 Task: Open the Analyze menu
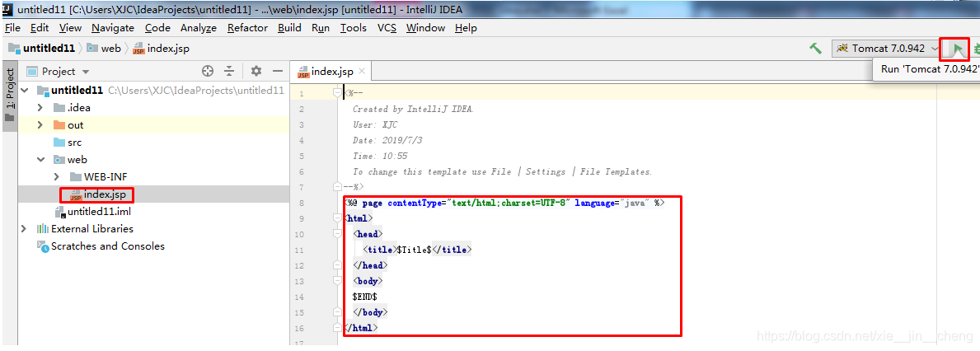point(198,27)
